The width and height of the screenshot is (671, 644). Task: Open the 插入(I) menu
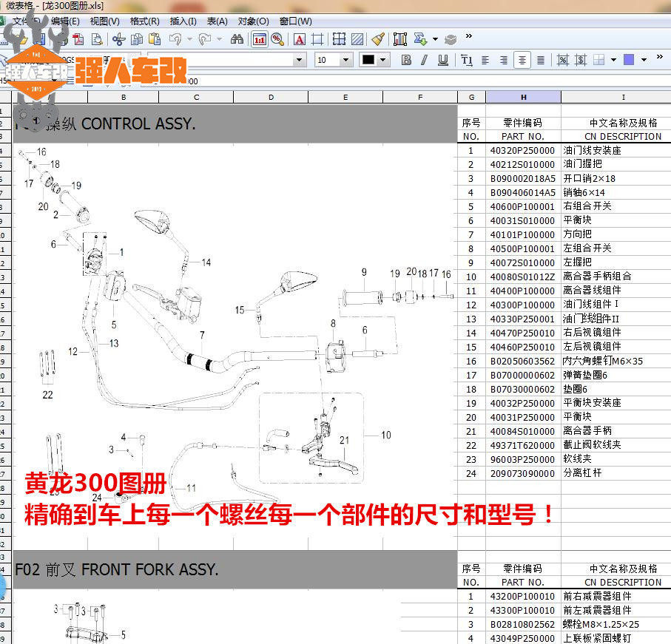click(183, 21)
